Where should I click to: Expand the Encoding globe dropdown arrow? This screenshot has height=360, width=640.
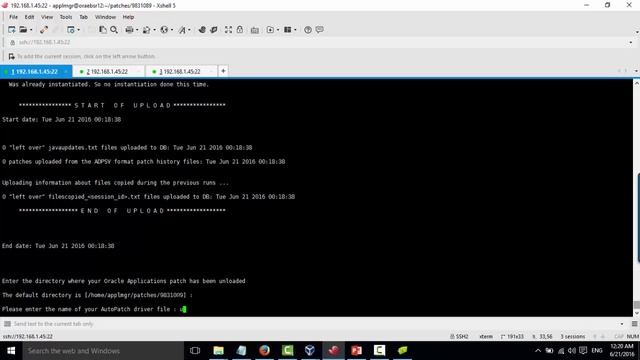click(x=172, y=30)
